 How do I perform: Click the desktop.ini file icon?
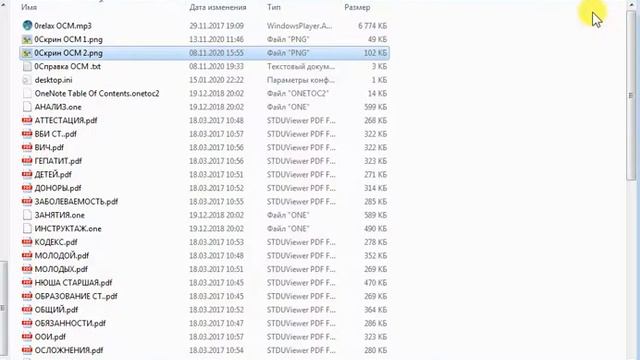27,80
